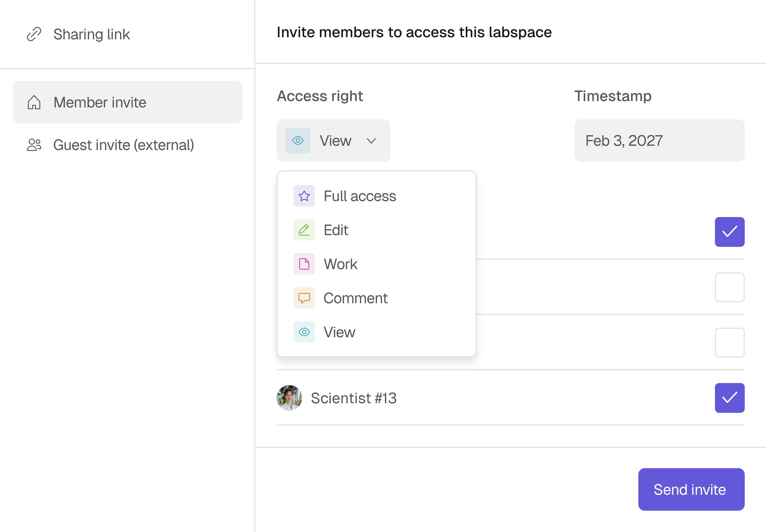766x532 pixels.
Task: Click the Send invite button
Action: [x=691, y=489]
